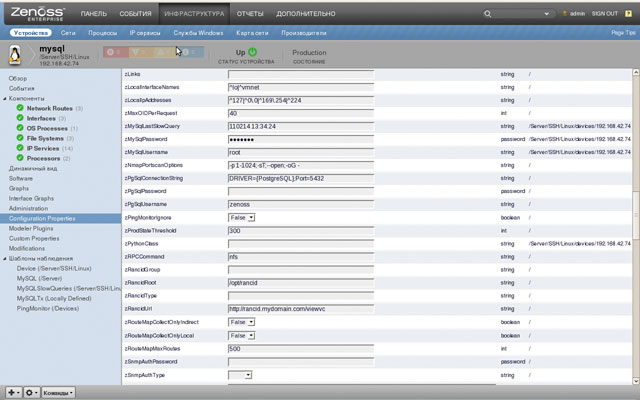Open zRouteMapCollectOnlyLocal False dropdown

[241, 336]
